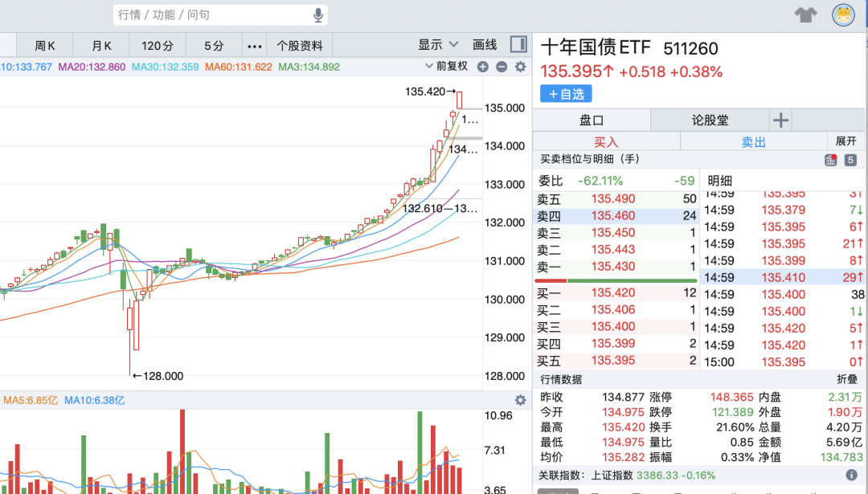Click 买三 price 135.400

click(612, 326)
